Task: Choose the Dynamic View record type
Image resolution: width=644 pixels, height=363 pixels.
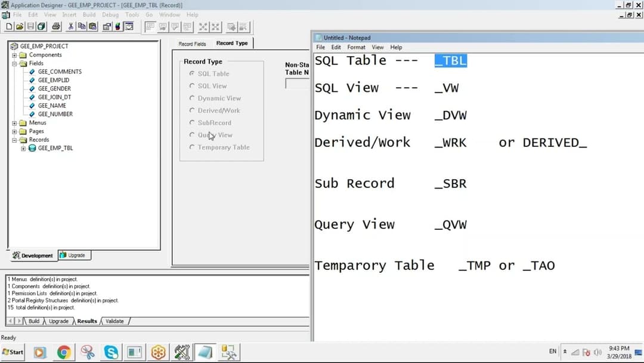Action: [x=192, y=99]
